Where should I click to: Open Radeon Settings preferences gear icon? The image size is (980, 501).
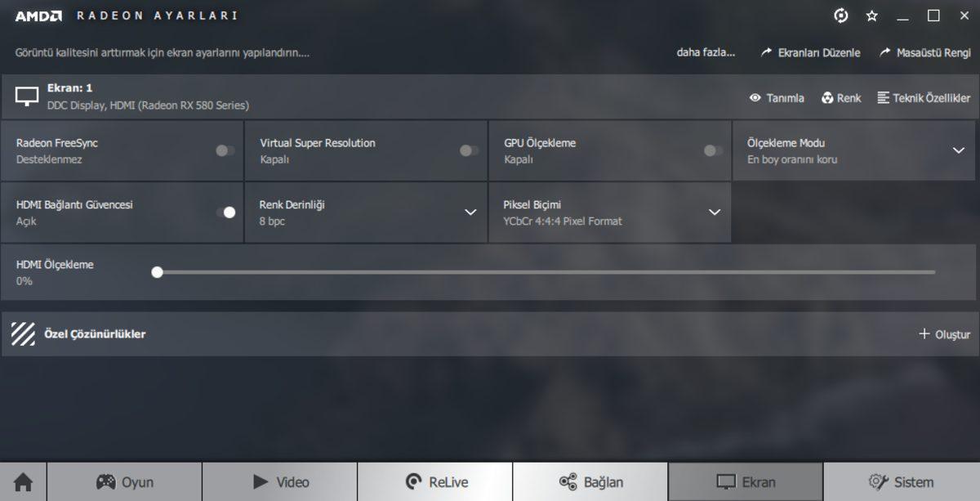[x=840, y=15]
